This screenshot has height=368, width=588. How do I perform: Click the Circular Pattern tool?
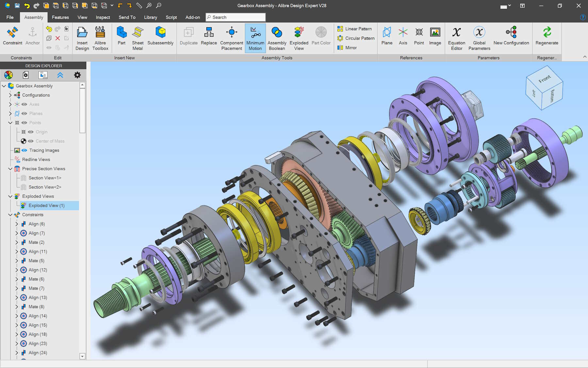tap(356, 38)
